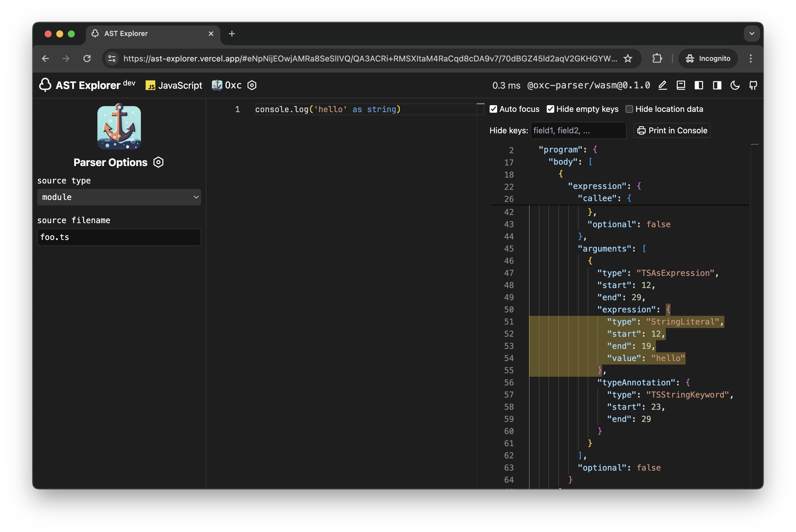Open the Oxc parser selector

point(227,85)
